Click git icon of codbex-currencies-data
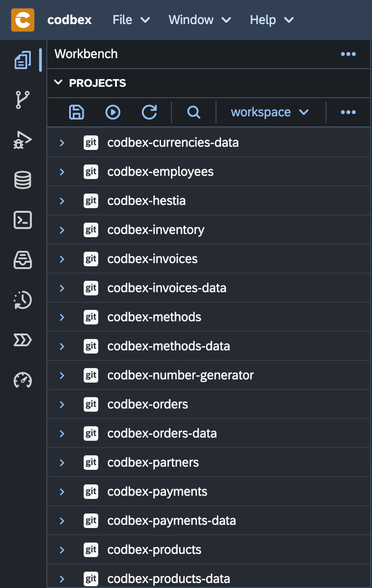Image resolution: width=372 pixels, height=588 pixels. [91, 143]
